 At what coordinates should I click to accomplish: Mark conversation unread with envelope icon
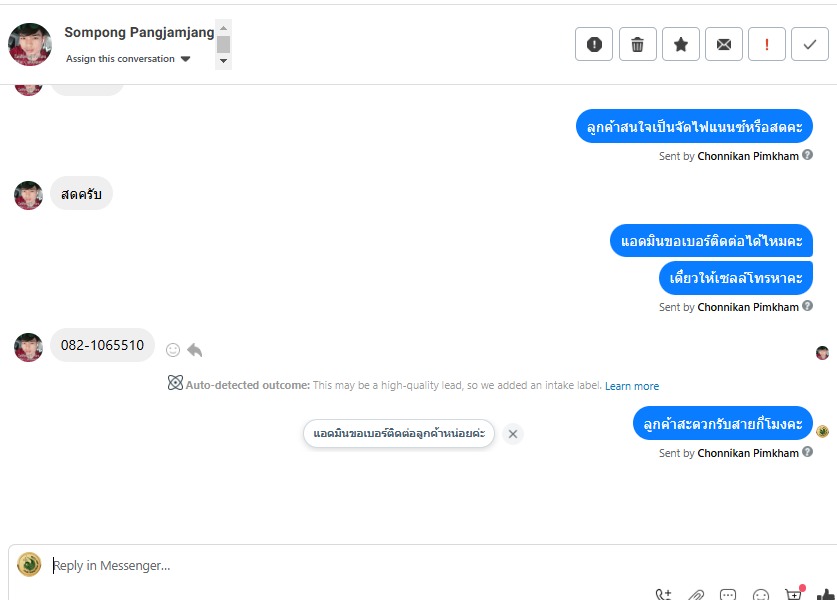click(724, 44)
